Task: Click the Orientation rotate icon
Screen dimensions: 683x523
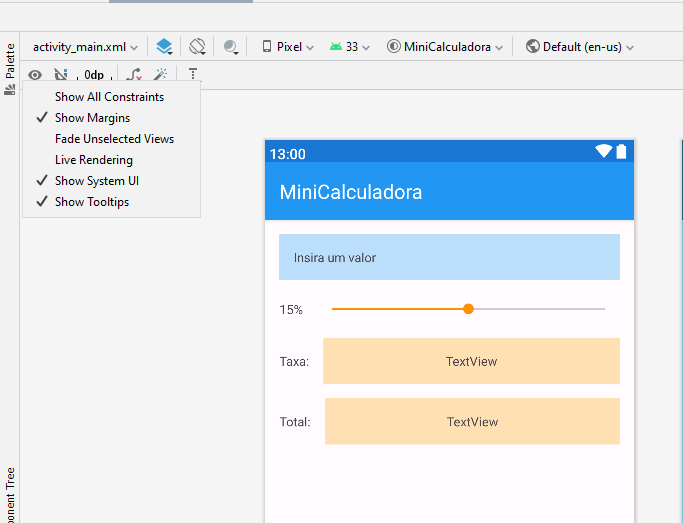Action: click(x=198, y=46)
